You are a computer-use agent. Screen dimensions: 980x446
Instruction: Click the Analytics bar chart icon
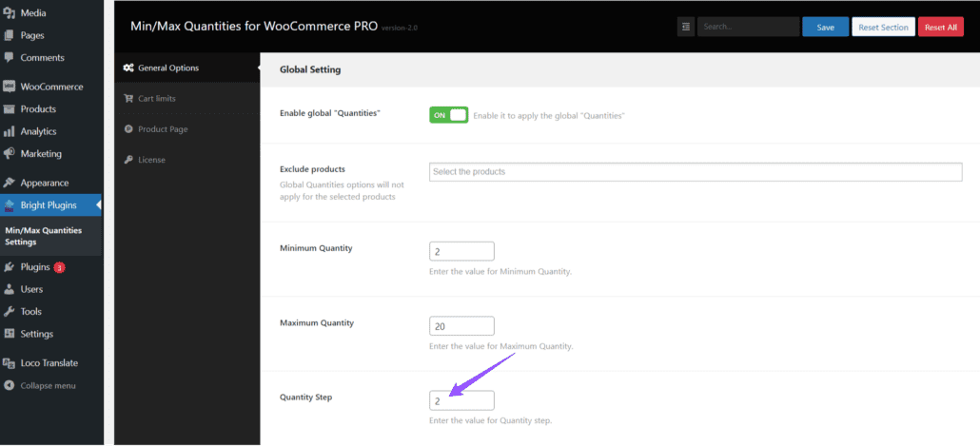coord(10,131)
